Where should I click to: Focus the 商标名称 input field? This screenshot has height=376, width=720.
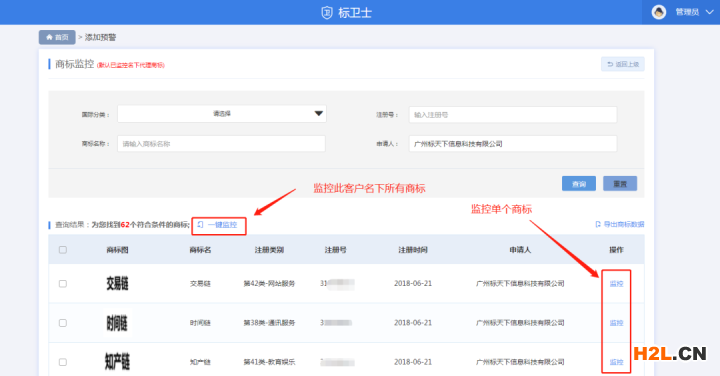[221, 144]
